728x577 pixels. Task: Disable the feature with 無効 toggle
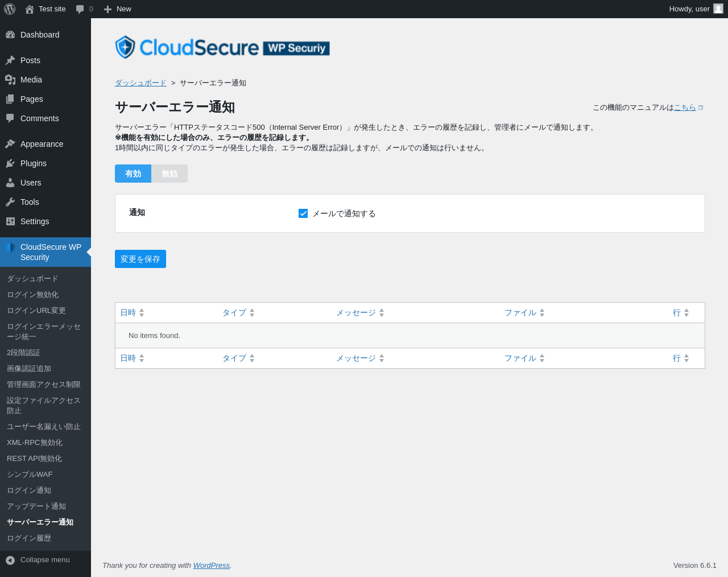[x=169, y=174]
